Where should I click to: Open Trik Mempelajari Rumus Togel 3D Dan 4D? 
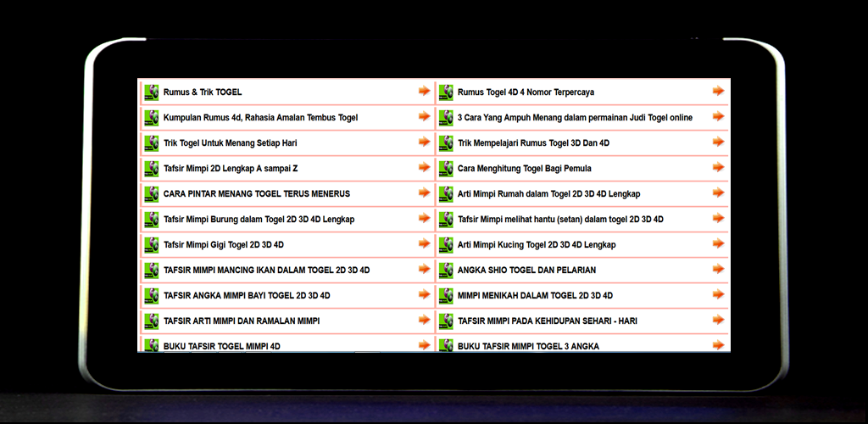coord(533,143)
